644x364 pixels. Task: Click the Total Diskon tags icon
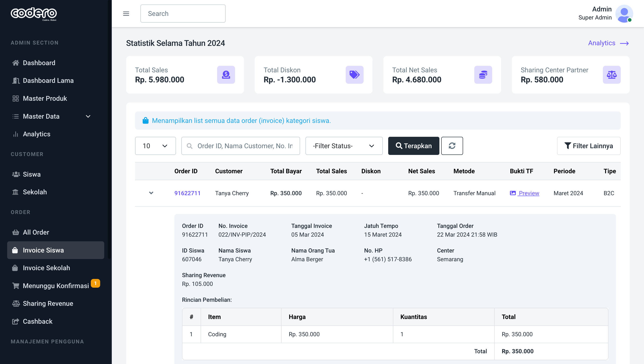coord(354,75)
